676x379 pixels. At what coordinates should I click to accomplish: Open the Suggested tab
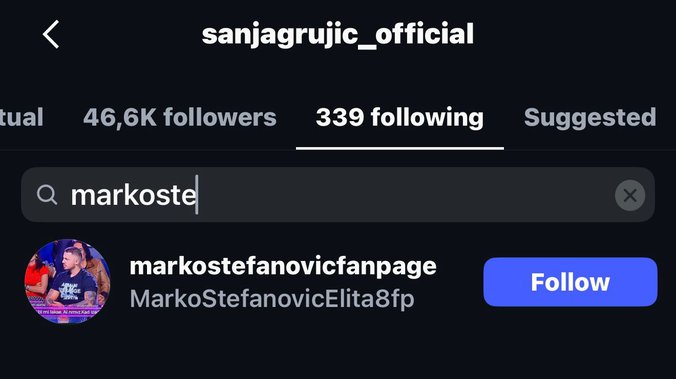[x=590, y=117]
